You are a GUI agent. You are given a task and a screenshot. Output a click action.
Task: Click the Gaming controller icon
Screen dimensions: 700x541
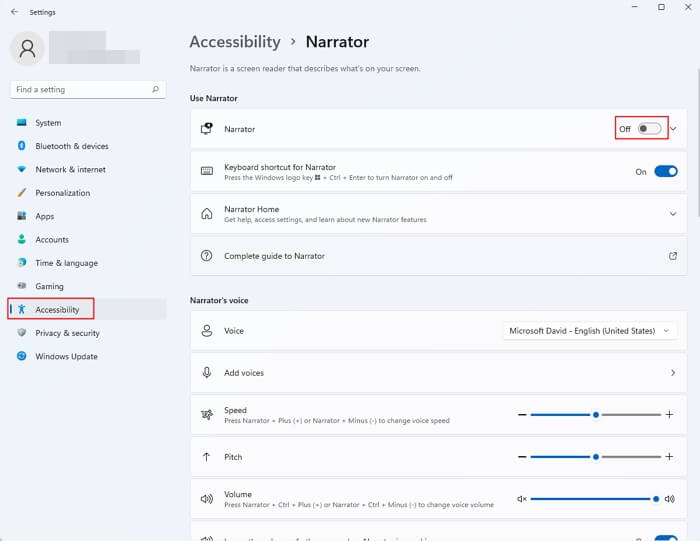tap(21, 286)
